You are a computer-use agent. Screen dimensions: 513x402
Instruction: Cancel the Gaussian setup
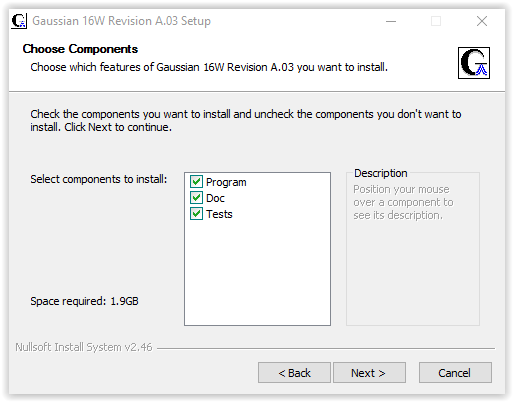[455, 373]
